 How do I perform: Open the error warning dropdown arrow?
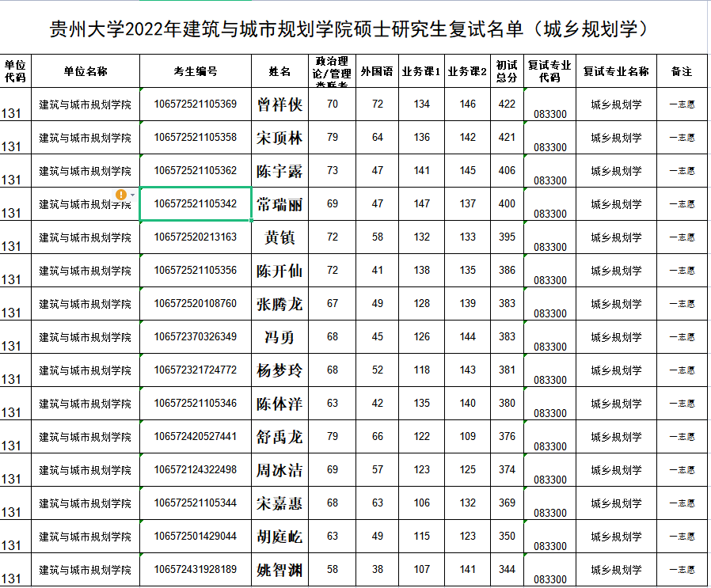tap(132, 195)
